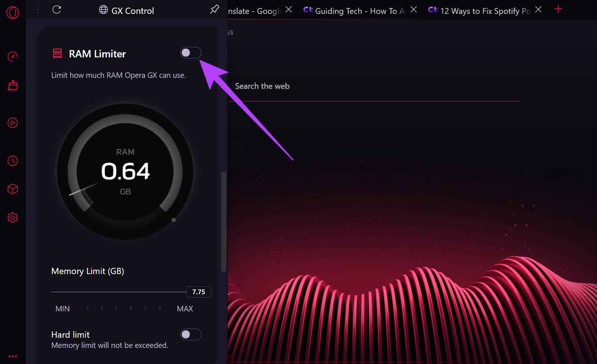
Task: Close the 12 Ways to Fix Spotify tab
Action: tap(538, 10)
